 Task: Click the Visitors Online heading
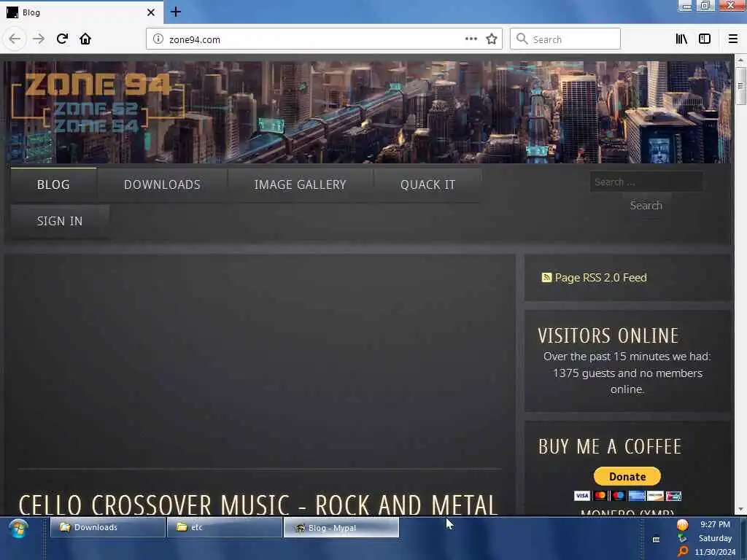608,335
